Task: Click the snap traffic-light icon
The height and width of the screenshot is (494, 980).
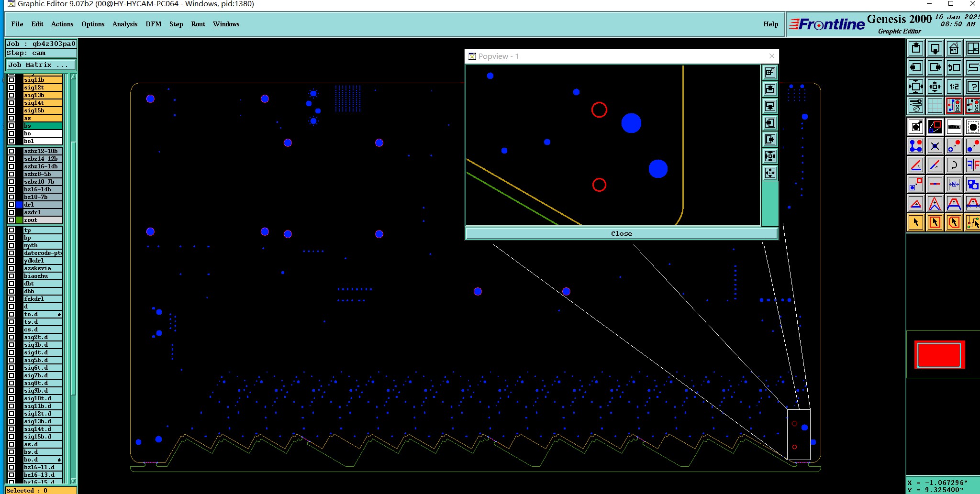Action: 954,106
